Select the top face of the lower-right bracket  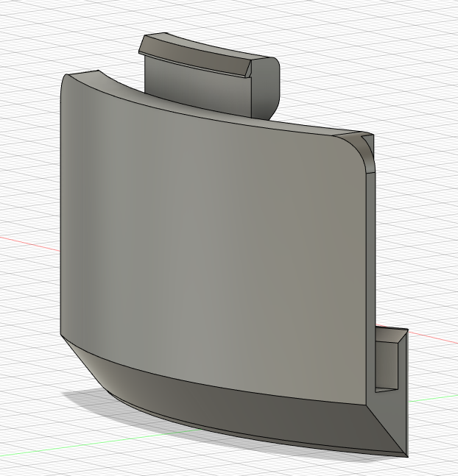click(392, 335)
